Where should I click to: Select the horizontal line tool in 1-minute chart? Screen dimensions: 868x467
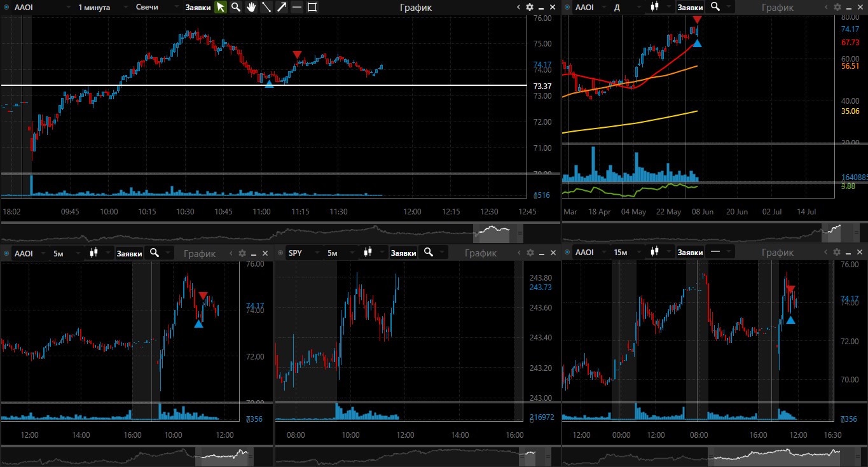point(297,7)
